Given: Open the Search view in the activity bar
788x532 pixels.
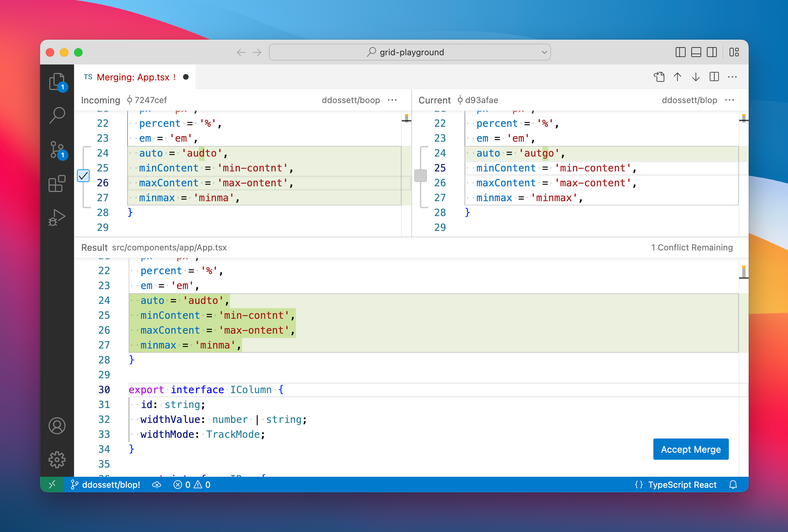Looking at the screenshot, I should tap(57, 115).
